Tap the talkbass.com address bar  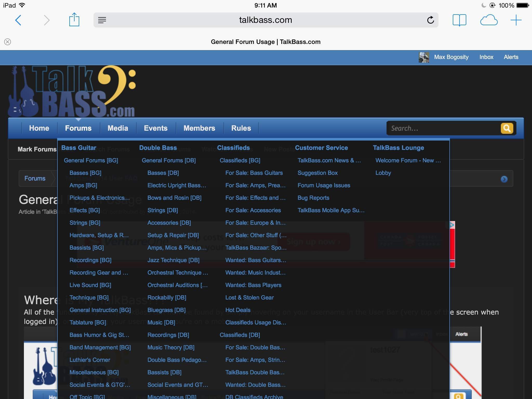pyautogui.click(x=266, y=20)
